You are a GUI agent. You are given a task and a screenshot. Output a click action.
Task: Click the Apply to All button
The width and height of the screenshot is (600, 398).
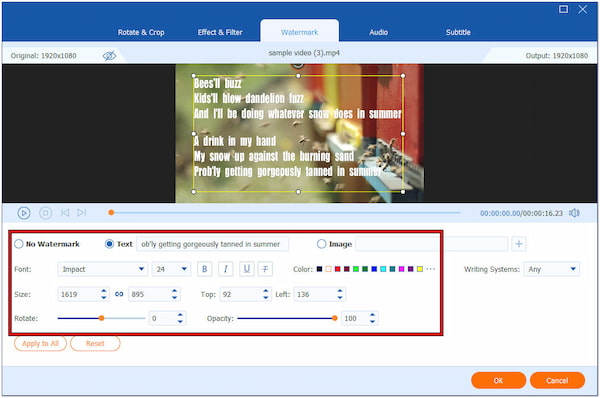click(x=40, y=343)
